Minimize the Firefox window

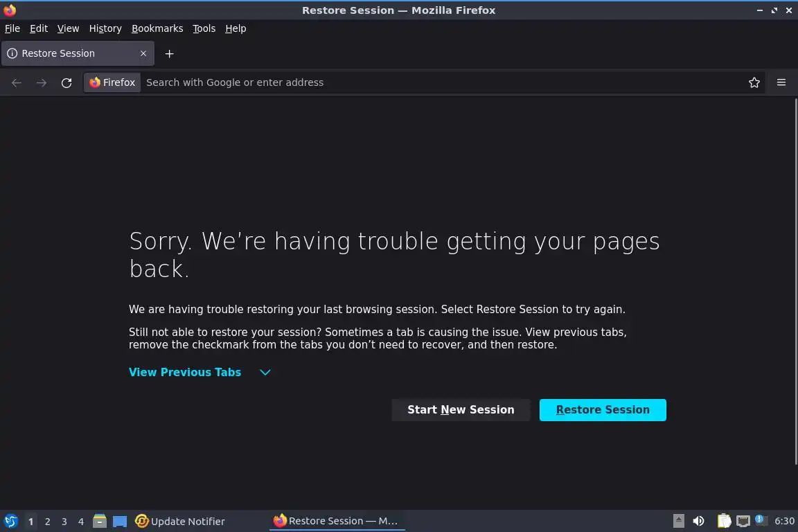point(759,10)
